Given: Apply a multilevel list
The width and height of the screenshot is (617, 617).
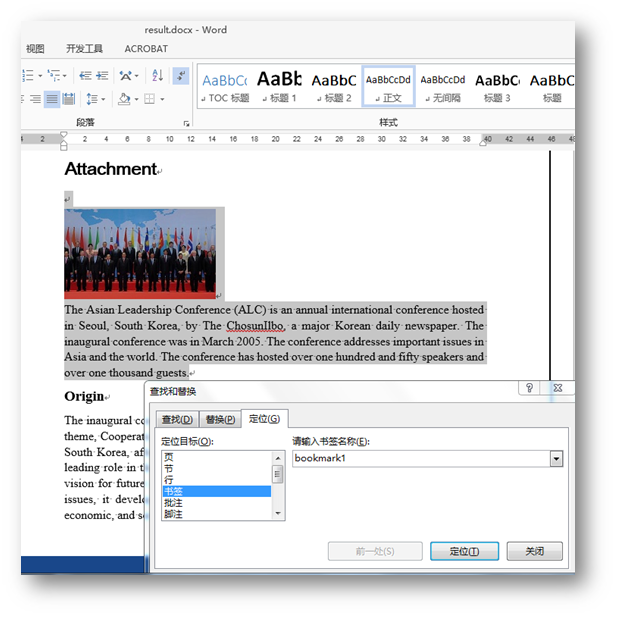Looking at the screenshot, I should (54, 75).
